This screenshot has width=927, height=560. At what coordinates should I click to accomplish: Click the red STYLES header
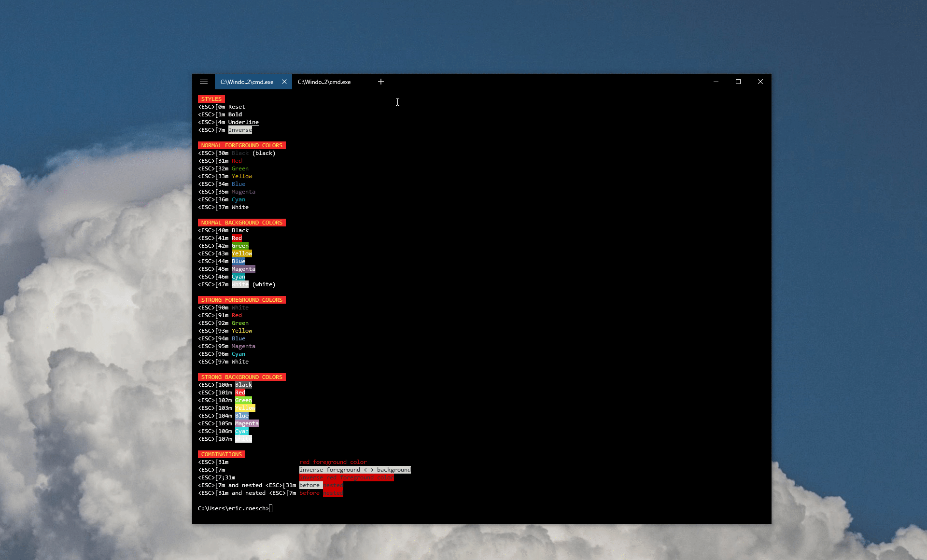coord(211,99)
